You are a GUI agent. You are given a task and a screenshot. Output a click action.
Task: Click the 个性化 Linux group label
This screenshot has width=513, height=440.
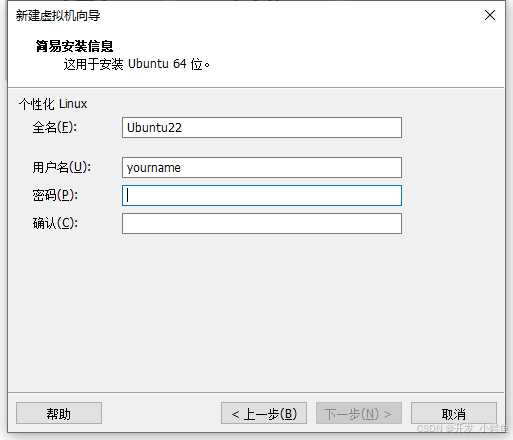53,104
